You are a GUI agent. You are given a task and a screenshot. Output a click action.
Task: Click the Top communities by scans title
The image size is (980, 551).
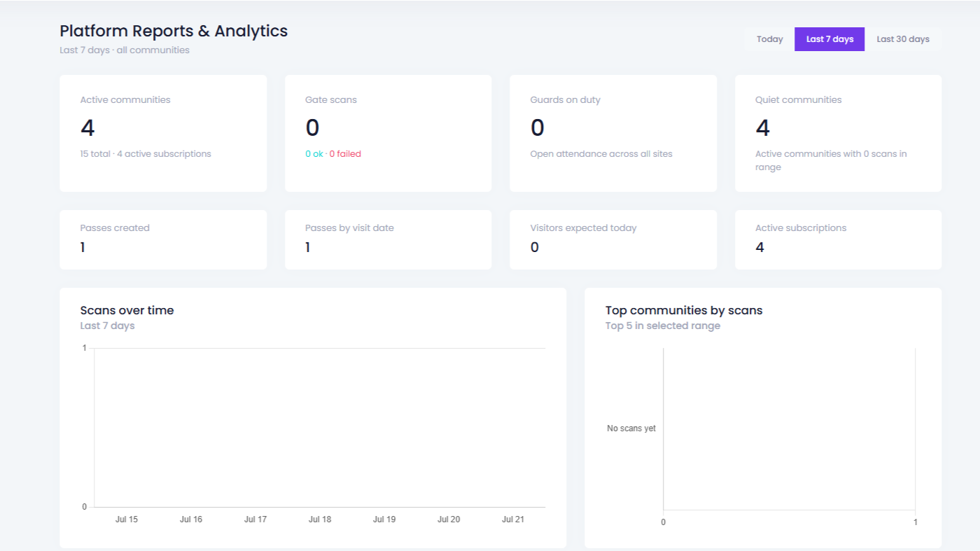click(684, 310)
